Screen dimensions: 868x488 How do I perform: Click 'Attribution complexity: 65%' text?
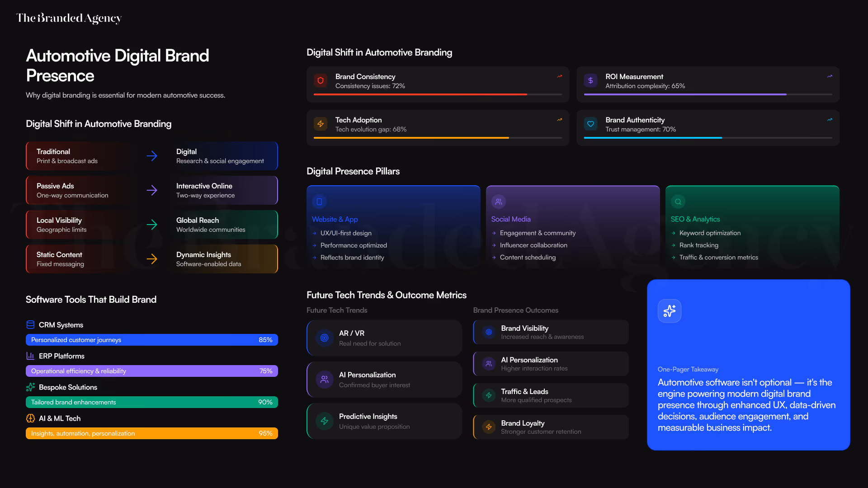(x=645, y=86)
